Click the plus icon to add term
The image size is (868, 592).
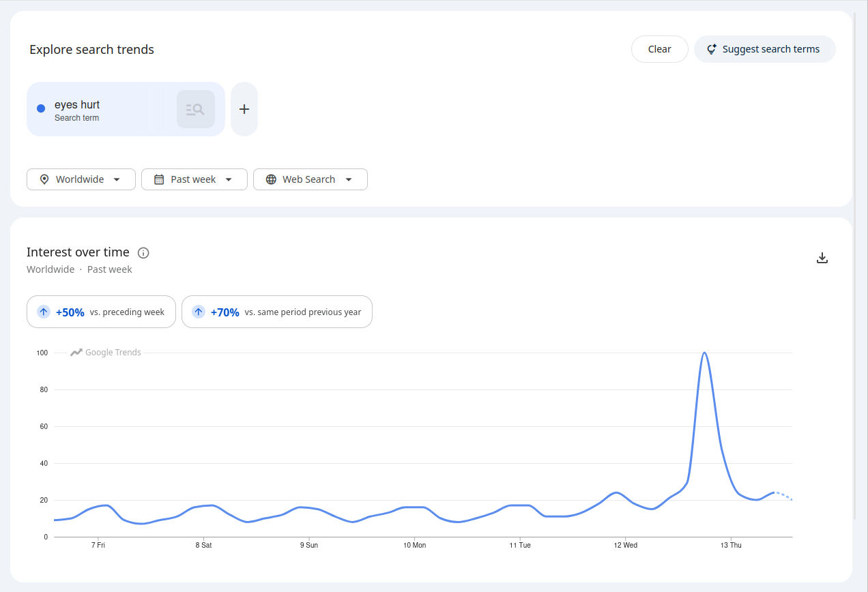pyautogui.click(x=244, y=109)
